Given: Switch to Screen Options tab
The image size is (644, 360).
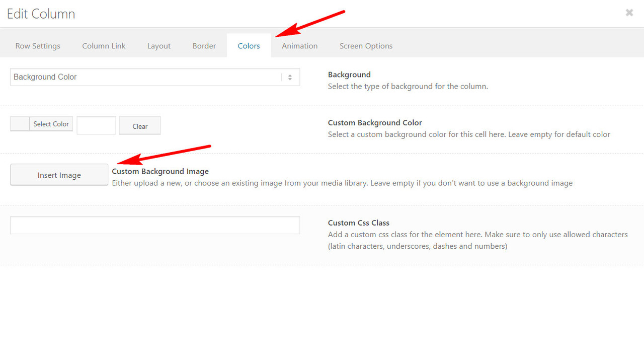Looking at the screenshot, I should 366,46.
